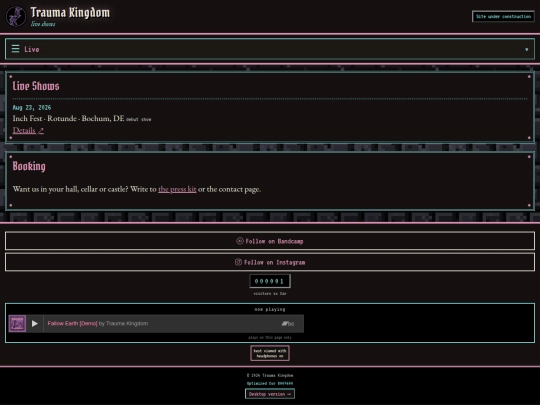Play the Fallow Earth demo track

[35, 323]
